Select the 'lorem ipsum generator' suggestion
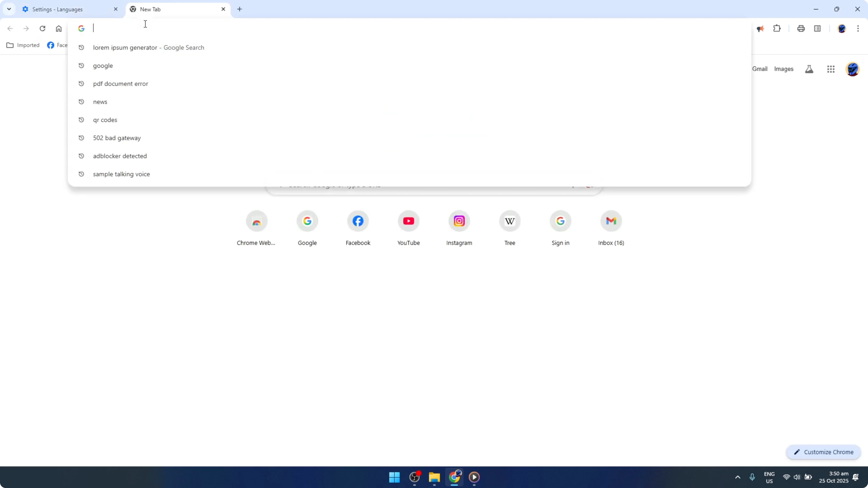The width and height of the screenshot is (868, 488). (x=148, y=47)
